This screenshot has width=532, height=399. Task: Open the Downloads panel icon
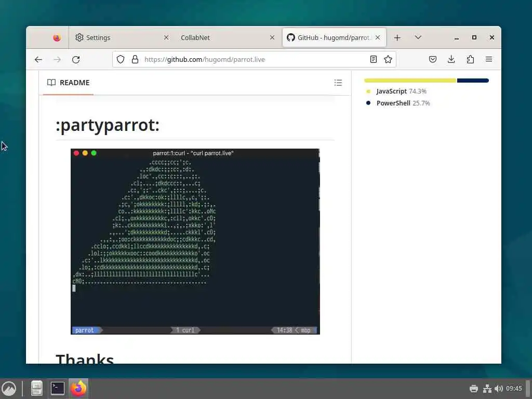(x=451, y=59)
